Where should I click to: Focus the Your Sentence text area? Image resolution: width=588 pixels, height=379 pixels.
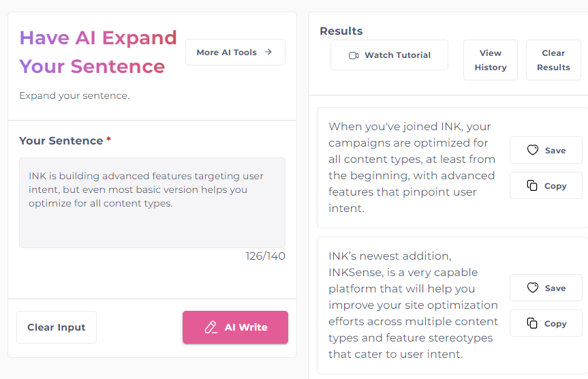(x=152, y=202)
